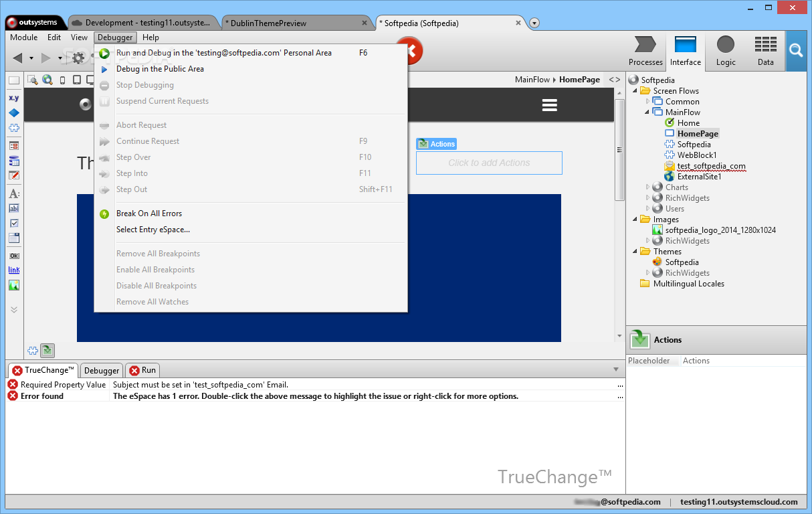Image resolution: width=812 pixels, height=514 pixels.
Task: Click the MainFlow breadcrumb link
Action: [532, 80]
